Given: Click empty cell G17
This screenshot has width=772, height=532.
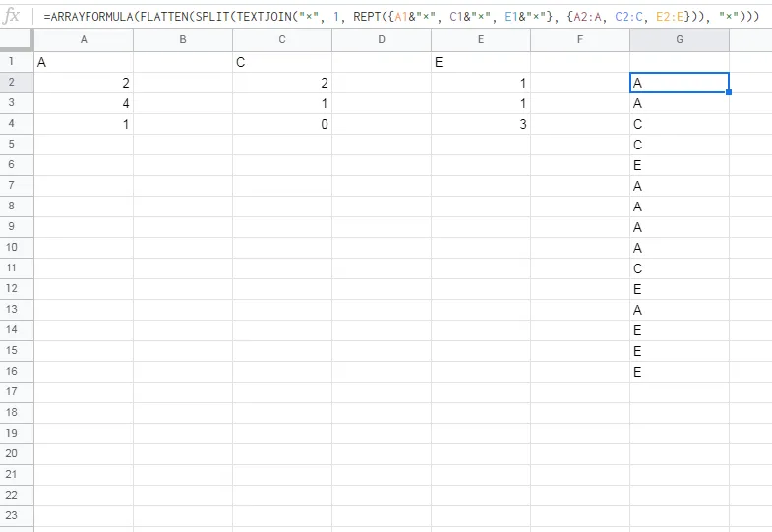Looking at the screenshot, I should [x=680, y=392].
